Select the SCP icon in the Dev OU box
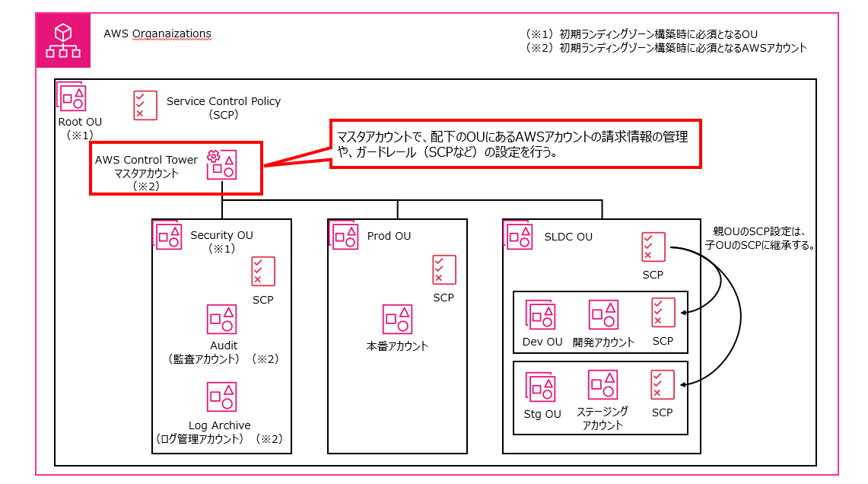 [x=663, y=313]
